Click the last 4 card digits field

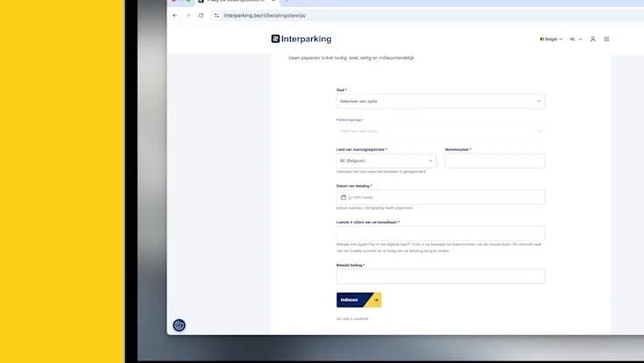pos(440,233)
